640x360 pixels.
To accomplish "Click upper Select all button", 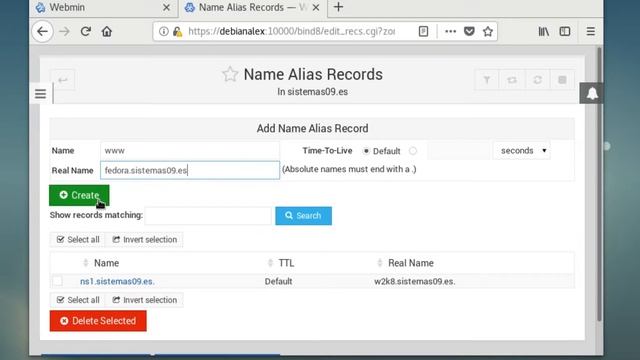I will (x=78, y=240).
